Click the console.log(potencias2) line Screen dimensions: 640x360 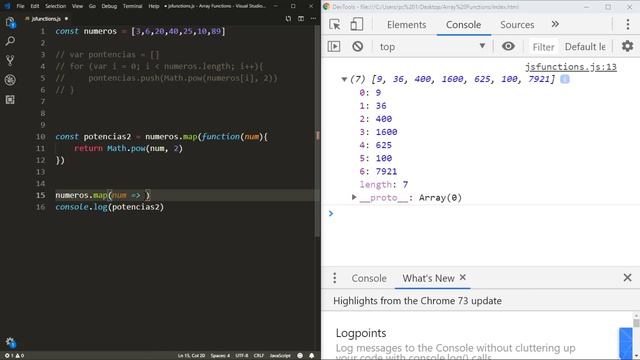(109, 207)
